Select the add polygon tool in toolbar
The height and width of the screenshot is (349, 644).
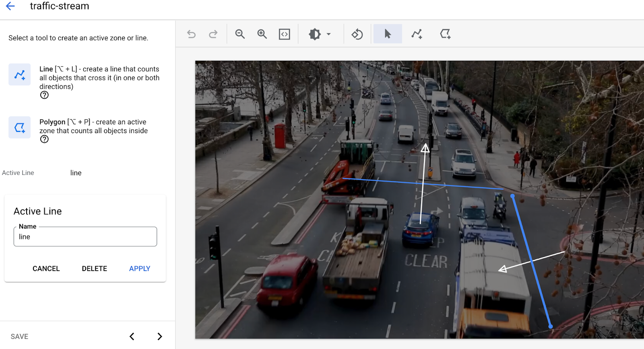click(x=445, y=34)
